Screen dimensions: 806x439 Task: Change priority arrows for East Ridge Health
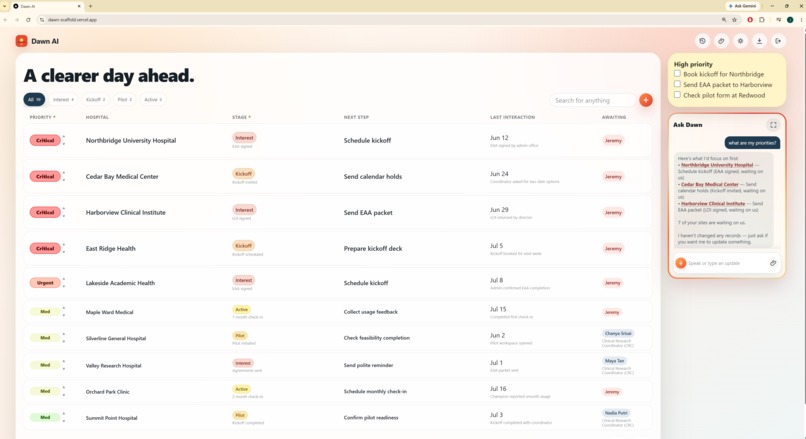[x=64, y=248]
